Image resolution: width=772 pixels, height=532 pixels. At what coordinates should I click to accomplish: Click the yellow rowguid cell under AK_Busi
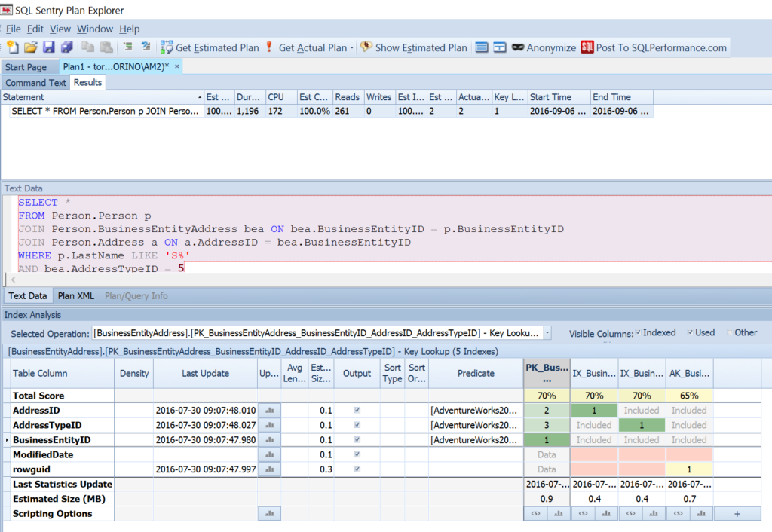click(689, 469)
